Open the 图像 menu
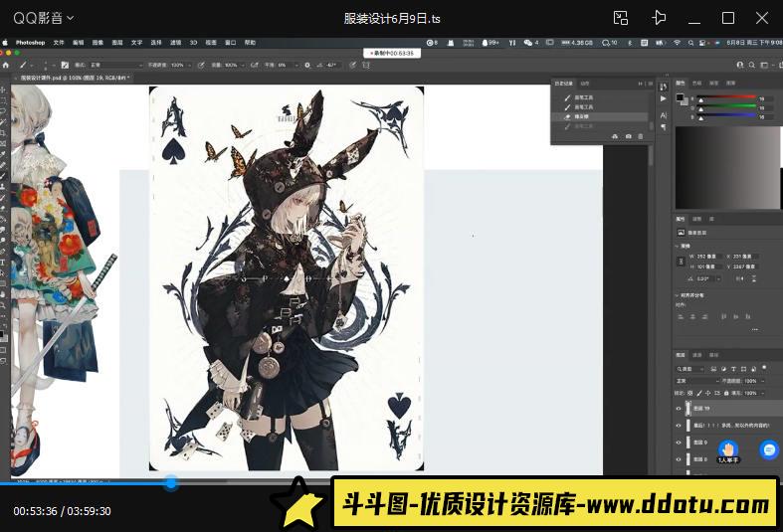This screenshot has width=783, height=532. click(98, 43)
